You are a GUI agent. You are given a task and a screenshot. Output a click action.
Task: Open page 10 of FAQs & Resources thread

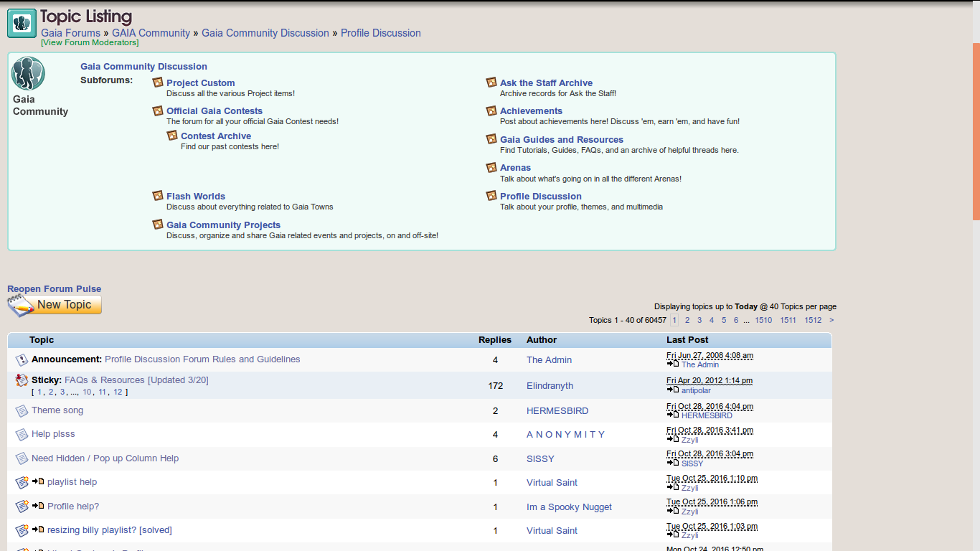coord(87,392)
